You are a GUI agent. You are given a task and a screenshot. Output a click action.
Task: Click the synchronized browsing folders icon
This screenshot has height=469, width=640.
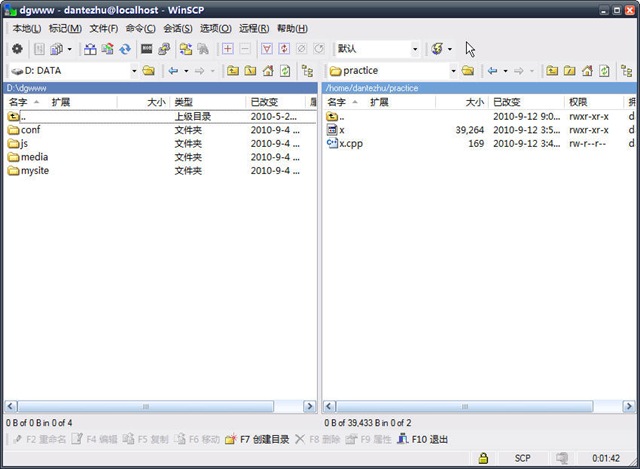point(186,49)
